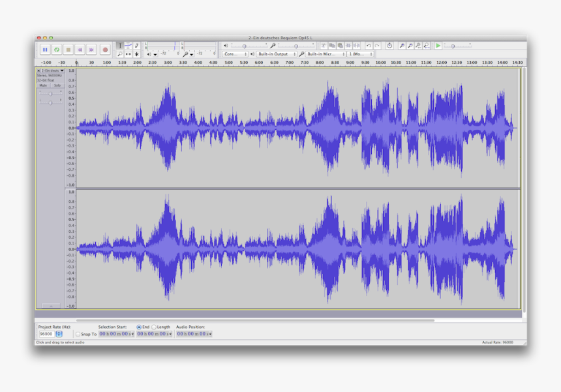Open Selection Start time format dropdown arrow
Image resolution: width=561 pixels, height=392 pixels.
(x=132, y=334)
